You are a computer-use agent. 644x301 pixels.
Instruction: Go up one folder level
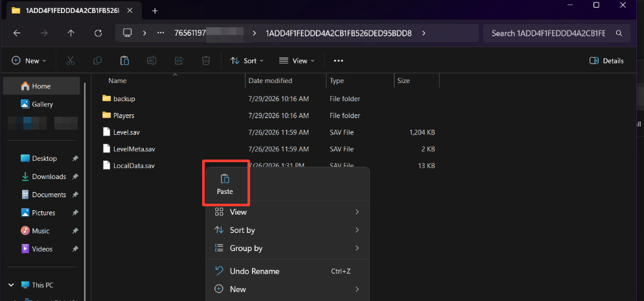tap(71, 33)
